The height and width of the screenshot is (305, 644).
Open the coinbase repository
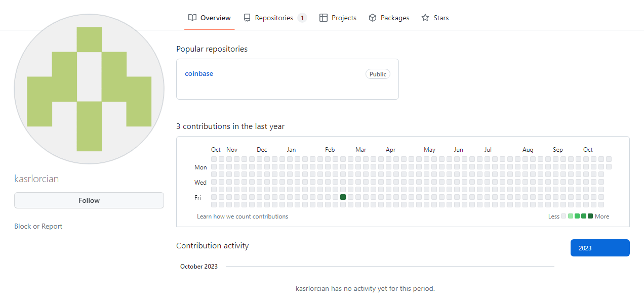click(x=199, y=73)
